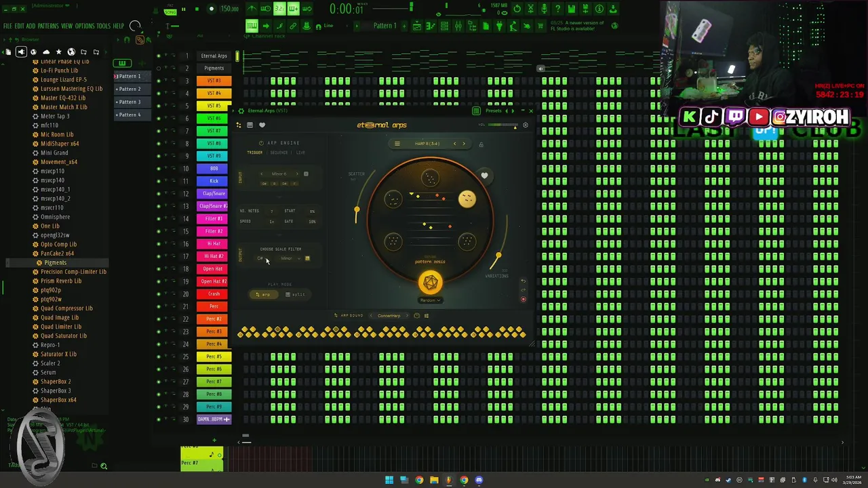Toggle the ARP ENGINE power button
Viewport: 868px width, 488px height.
click(x=261, y=143)
